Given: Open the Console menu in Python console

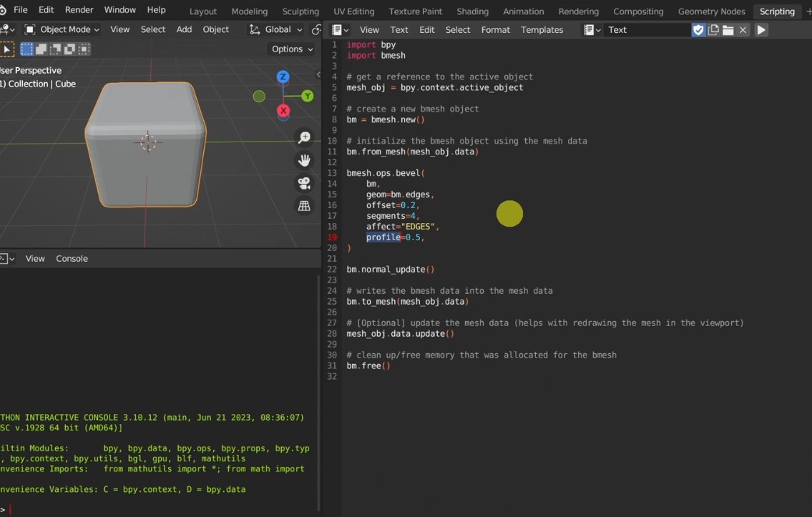Looking at the screenshot, I should [x=72, y=259].
